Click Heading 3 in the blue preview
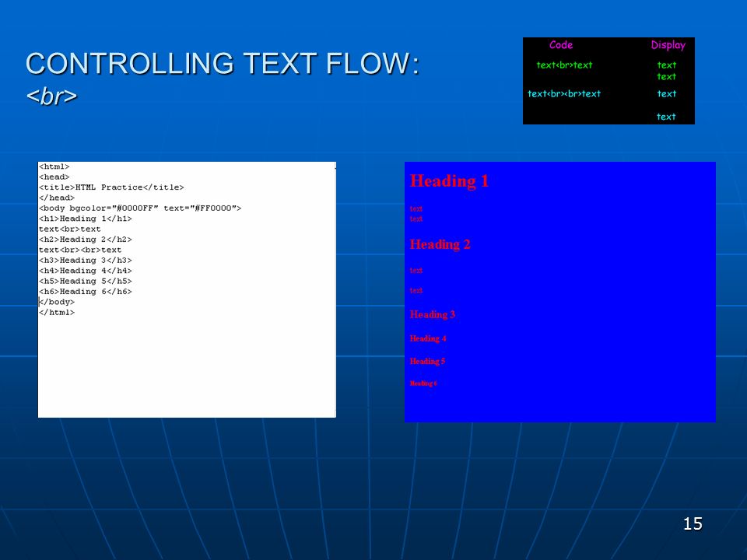The height and width of the screenshot is (560, 747). coord(432,314)
